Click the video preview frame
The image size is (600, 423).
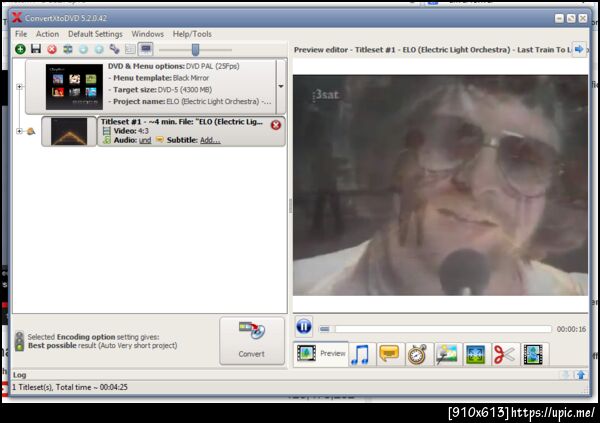[x=440, y=185]
